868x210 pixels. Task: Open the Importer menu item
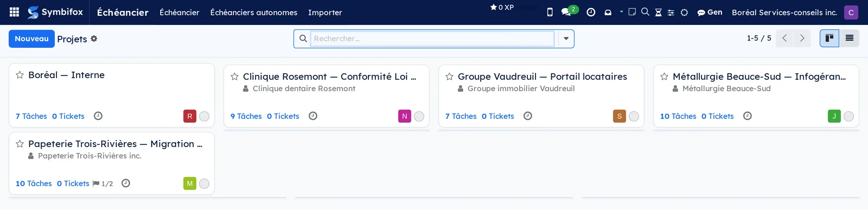[x=325, y=12]
